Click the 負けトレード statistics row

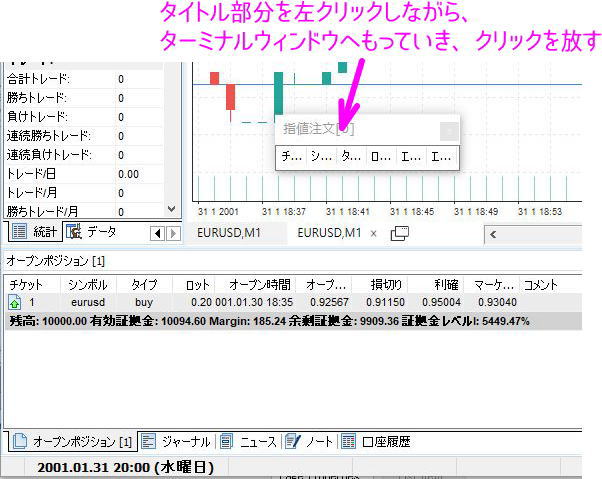click(x=84, y=117)
